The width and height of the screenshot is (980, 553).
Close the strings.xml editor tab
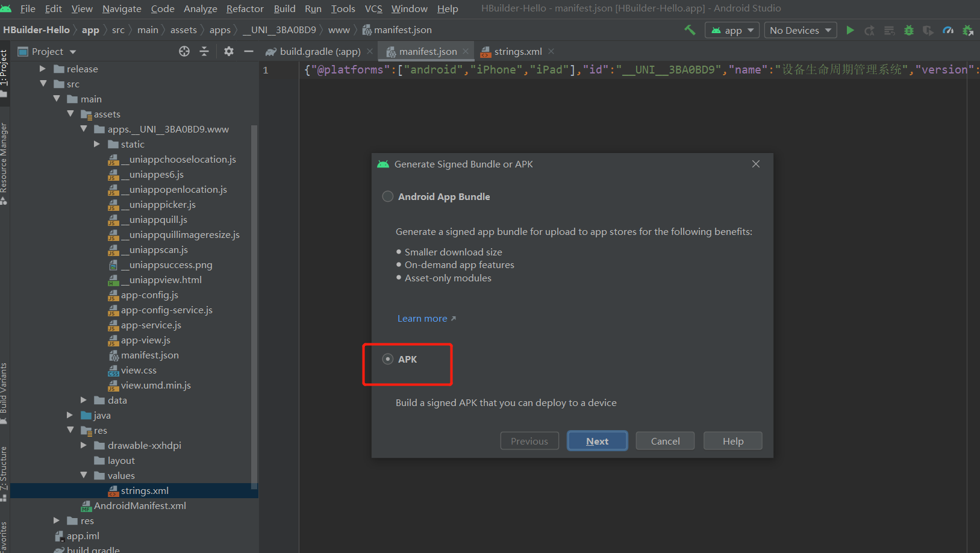click(551, 51)
